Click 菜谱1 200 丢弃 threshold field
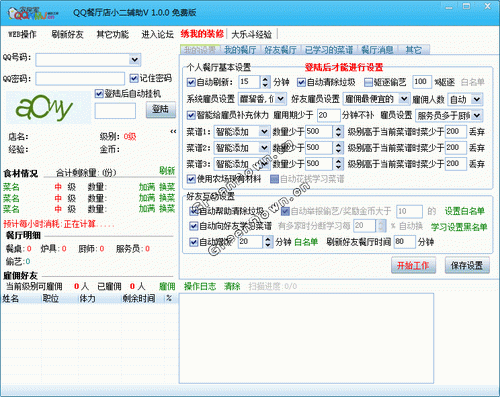500x397 pixels. [x=456, y=132]
